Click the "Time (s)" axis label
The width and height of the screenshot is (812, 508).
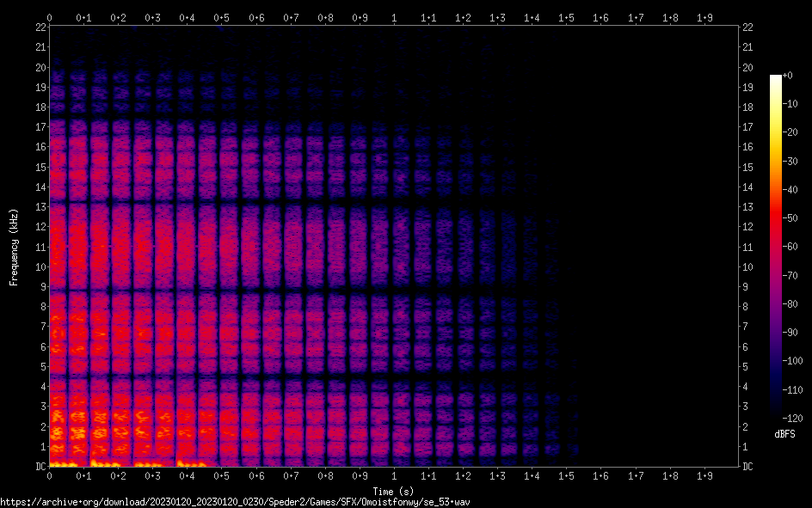tap(394, 491)
